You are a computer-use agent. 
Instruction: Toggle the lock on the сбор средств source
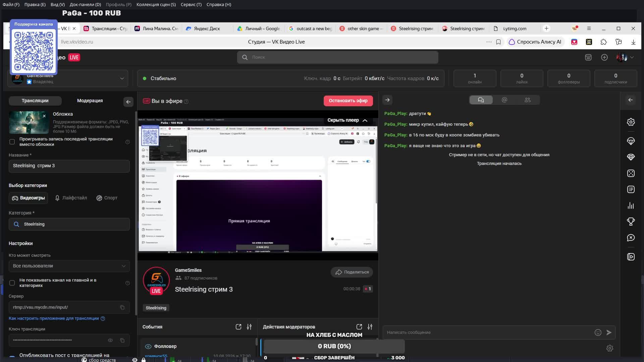[144, 360]
